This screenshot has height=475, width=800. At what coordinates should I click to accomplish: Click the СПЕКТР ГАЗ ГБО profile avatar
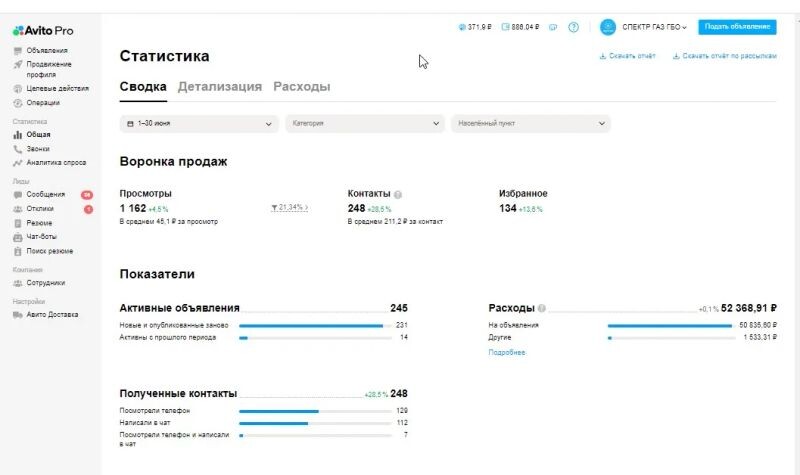point(608,27)
